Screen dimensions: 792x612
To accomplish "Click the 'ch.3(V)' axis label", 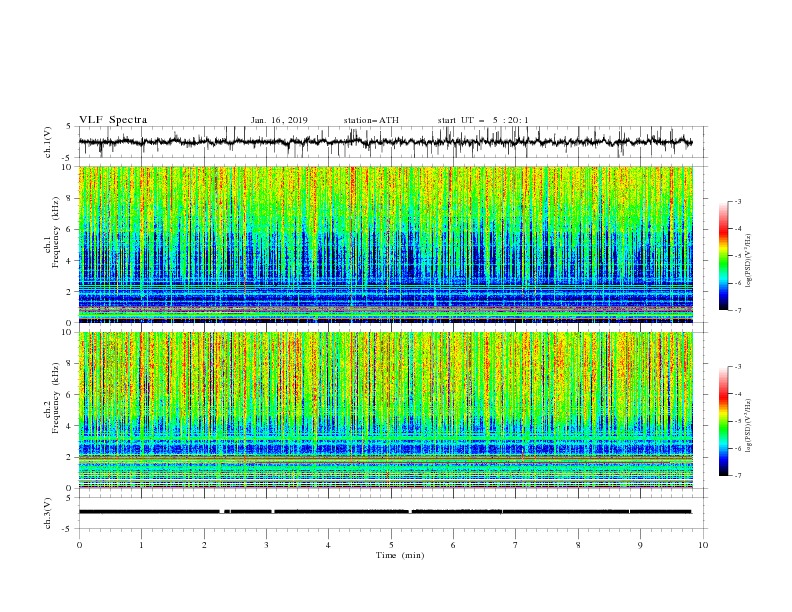I will coord(48,513).
